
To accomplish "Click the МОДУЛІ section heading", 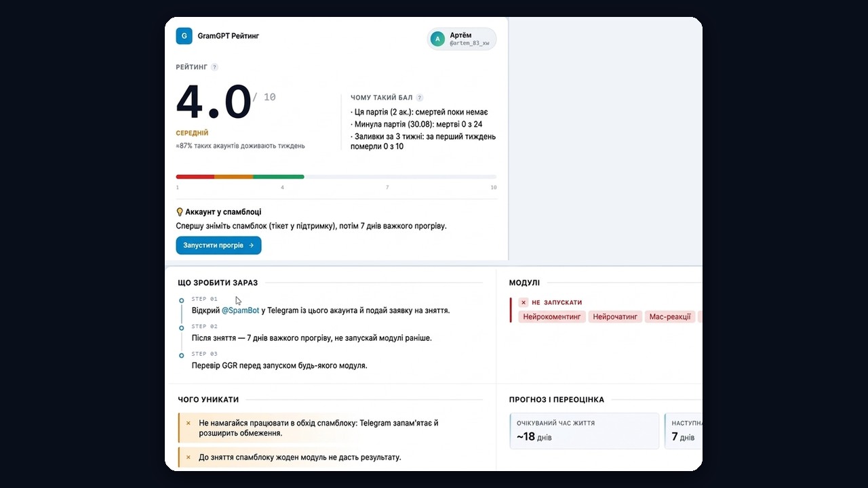I will point(524,283).
